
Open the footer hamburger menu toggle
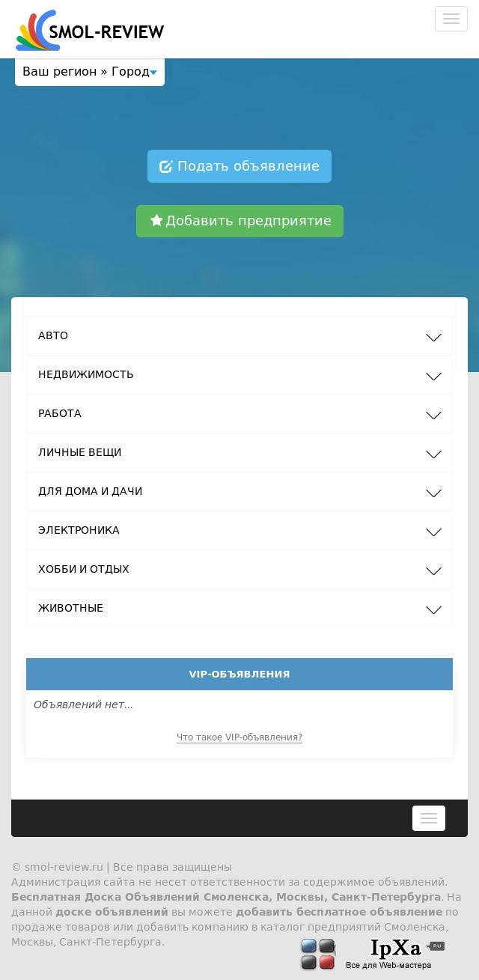pos(429,818)
